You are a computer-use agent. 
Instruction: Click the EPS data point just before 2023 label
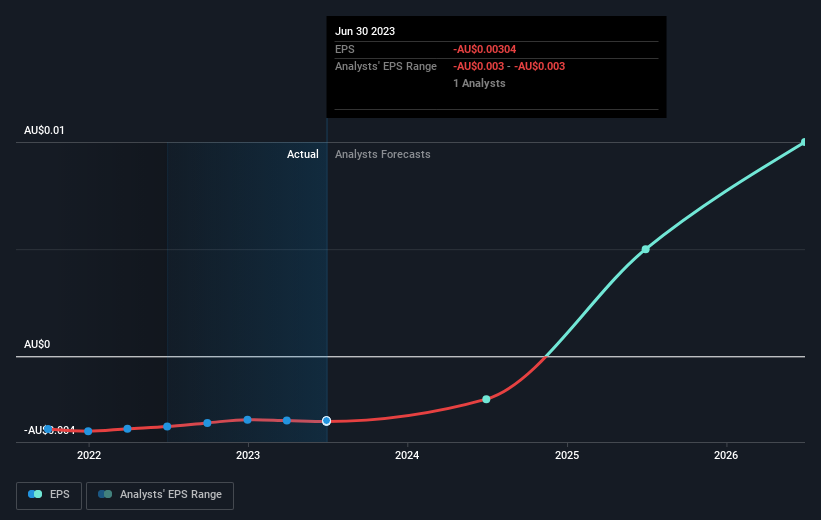(x=207, y=423)
